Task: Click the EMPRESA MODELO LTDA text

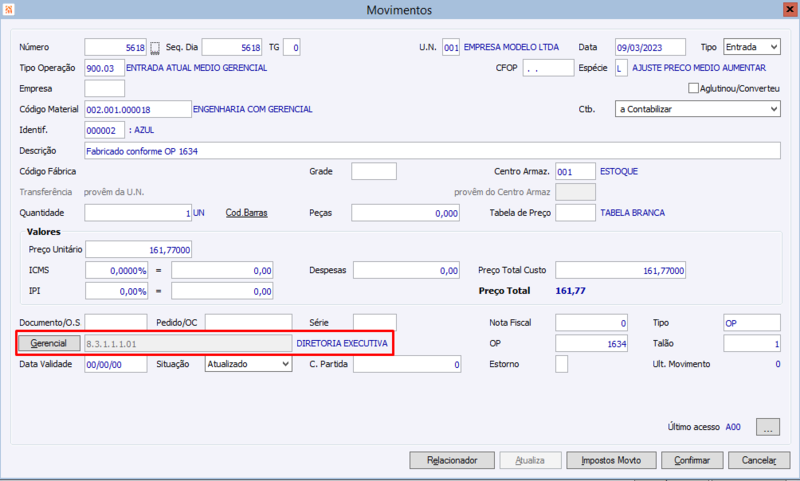Action: pyautogui.click(x=511, y=47)
